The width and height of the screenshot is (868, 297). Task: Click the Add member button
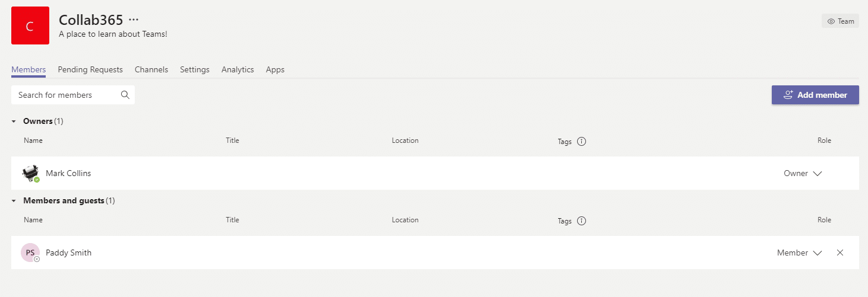[x=815, y=95]
